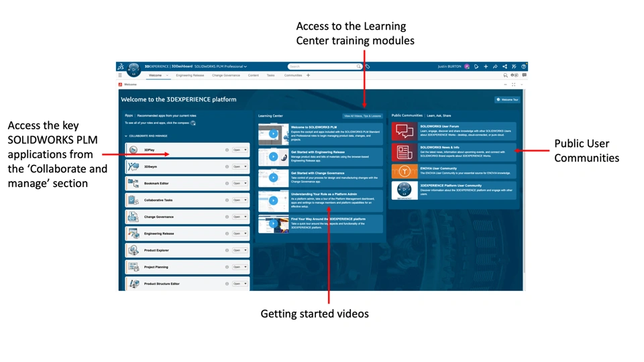Switch to the Engineering Release tab
Screen dimensions: 644x362
190,76
